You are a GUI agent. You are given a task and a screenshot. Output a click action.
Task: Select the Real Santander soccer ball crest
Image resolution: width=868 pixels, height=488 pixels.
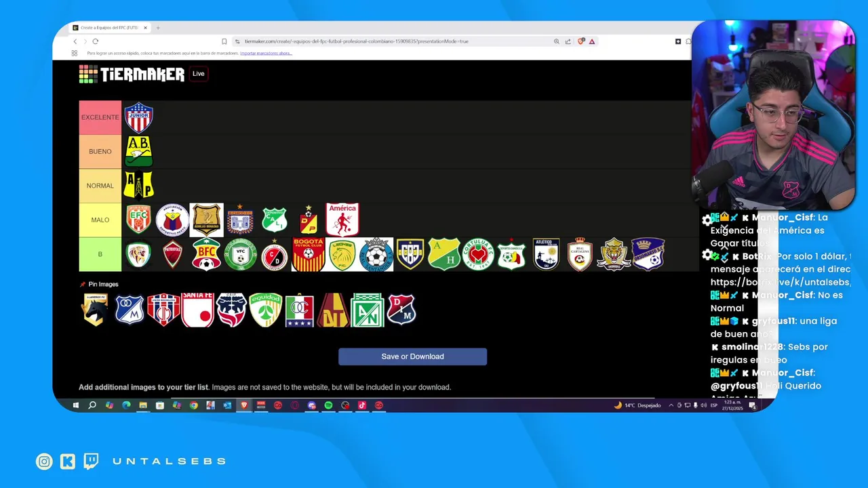[x=376, y=254]
